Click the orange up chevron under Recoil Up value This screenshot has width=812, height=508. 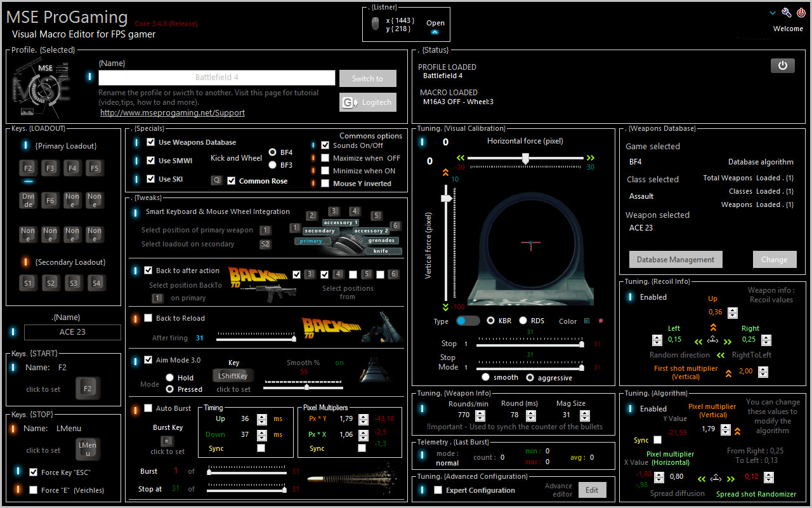coord(713,328)
